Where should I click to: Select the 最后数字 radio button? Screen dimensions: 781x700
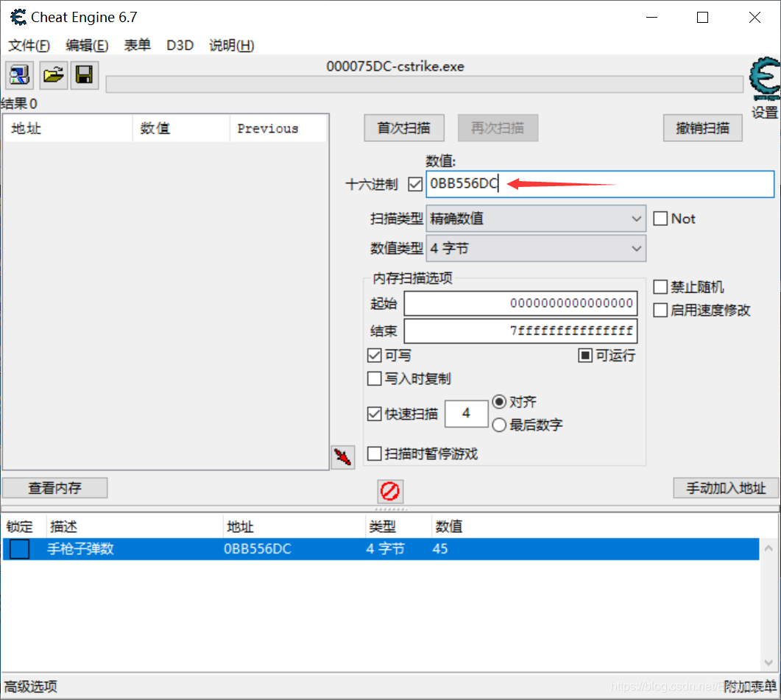[499, 425]
